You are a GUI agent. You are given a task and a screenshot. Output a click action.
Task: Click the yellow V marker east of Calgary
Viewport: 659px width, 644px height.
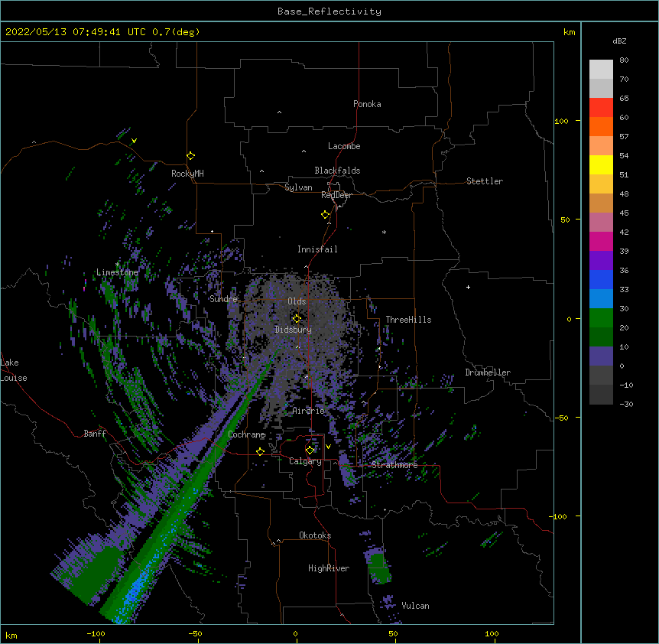pos(328,447)
